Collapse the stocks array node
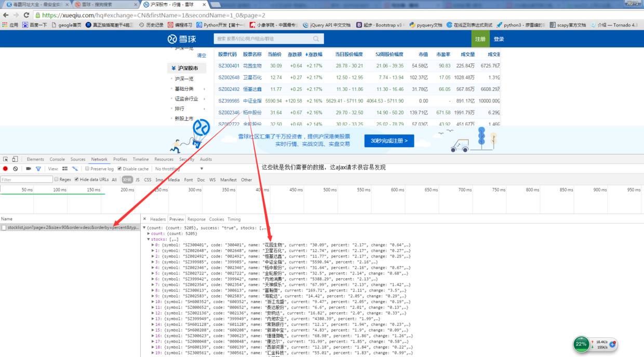Viewport: 644px width, 357px height. tap(149, 239)
